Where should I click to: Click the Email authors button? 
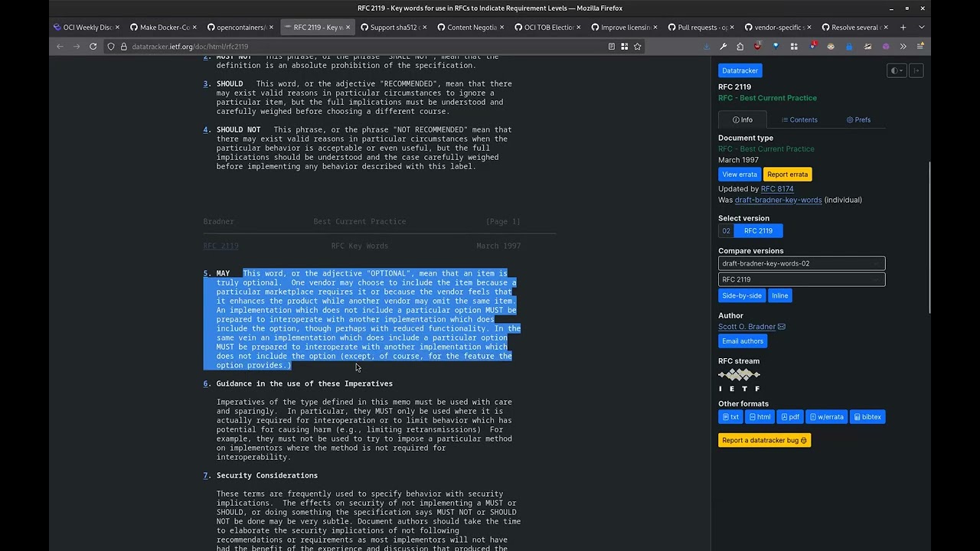coord(743,341)
